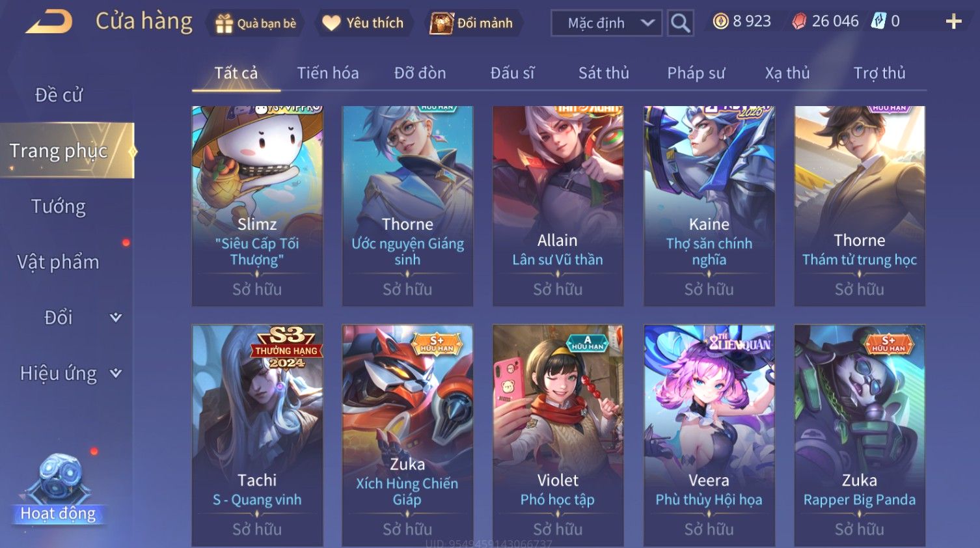Open the Mặc định sort dropdown
The height and width of the screenshot is (548, 980).
tap(606, 23)
